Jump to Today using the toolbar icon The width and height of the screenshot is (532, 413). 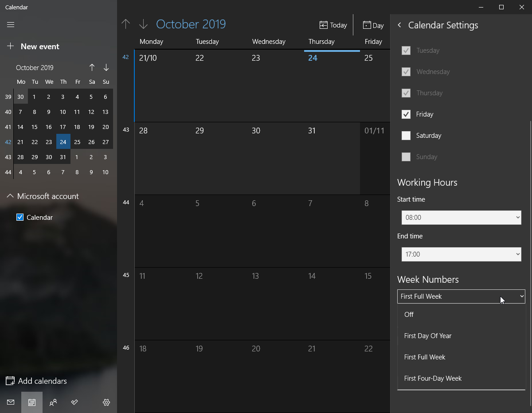click(333, 25)
